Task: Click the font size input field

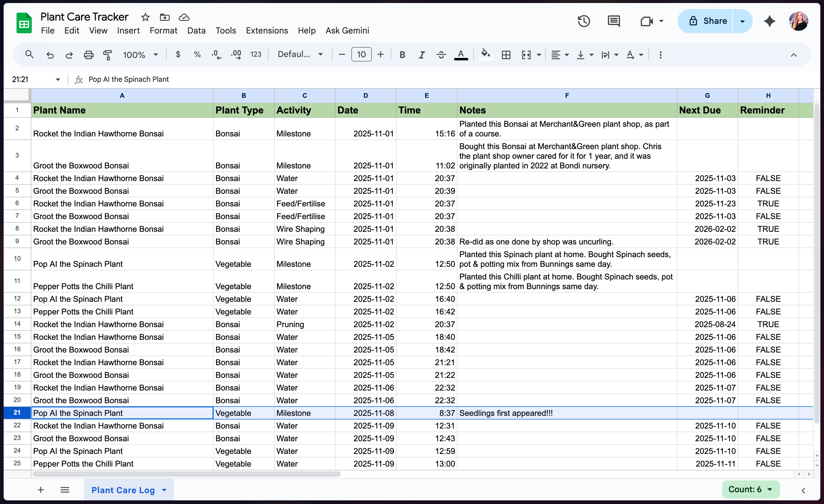Action: 361,55
